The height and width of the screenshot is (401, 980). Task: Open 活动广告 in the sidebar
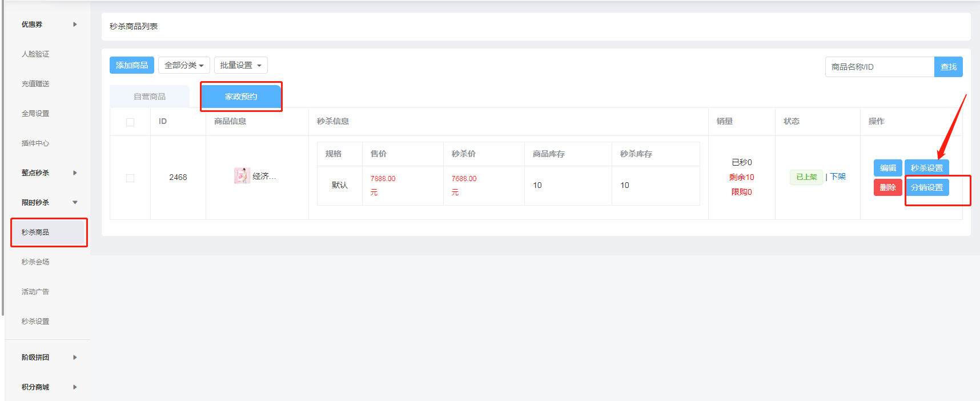tap(35, 292)
